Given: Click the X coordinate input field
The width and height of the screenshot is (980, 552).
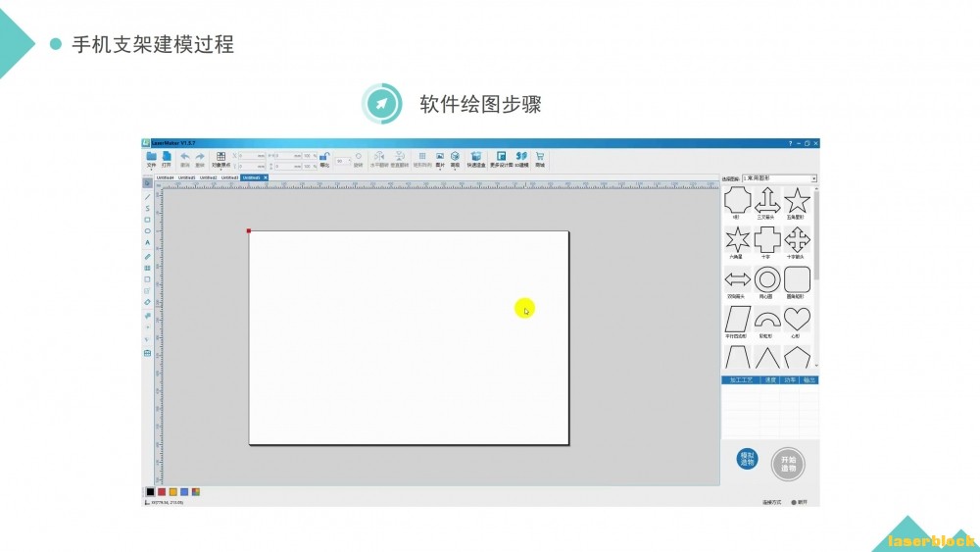Looking at the screenshot, I should pos(252,156).
